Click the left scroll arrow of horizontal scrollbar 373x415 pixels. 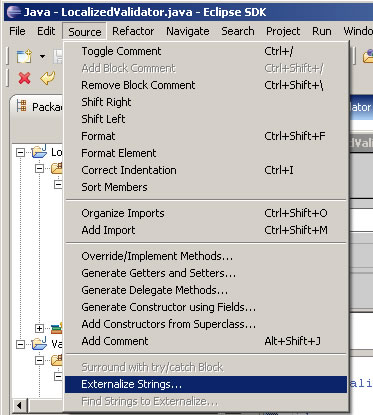19,405
